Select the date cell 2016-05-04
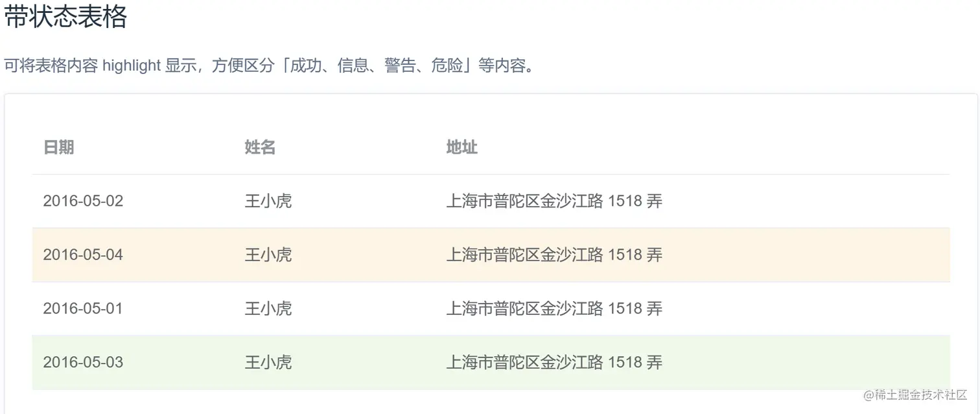The image size is (980, 414). click(x=83, y=255)
